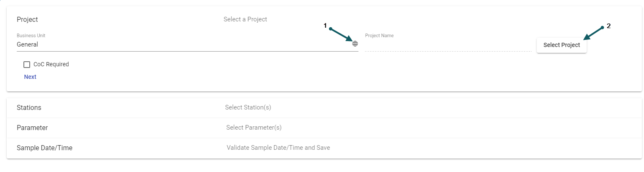Tick the CoC Required checkbox
Image resolution: width=644 pixels, height=172 pixels.
[27, 65]
